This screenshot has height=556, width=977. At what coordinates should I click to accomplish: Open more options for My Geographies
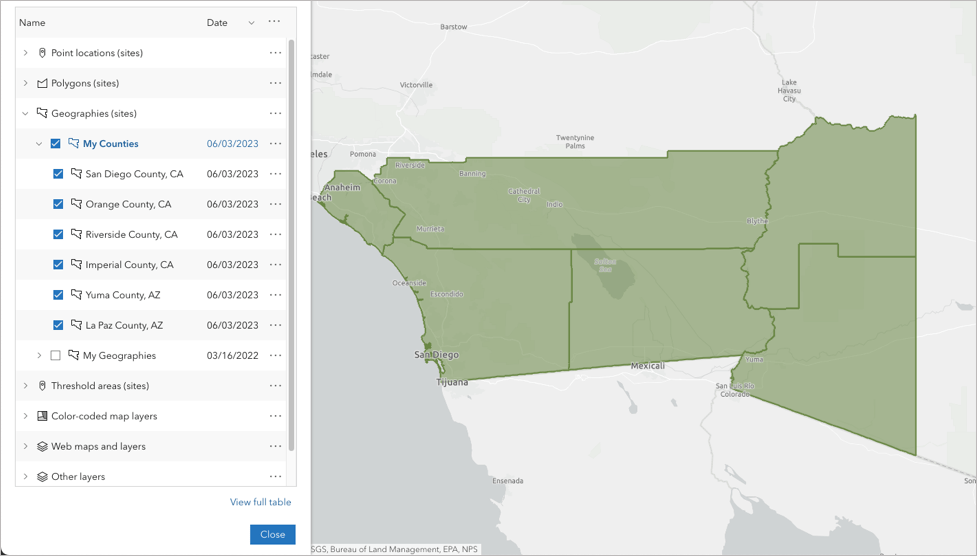tap(275, 355)
